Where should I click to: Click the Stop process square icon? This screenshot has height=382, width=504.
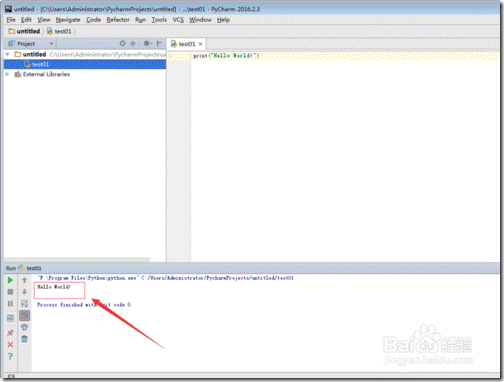coord(10,292)
